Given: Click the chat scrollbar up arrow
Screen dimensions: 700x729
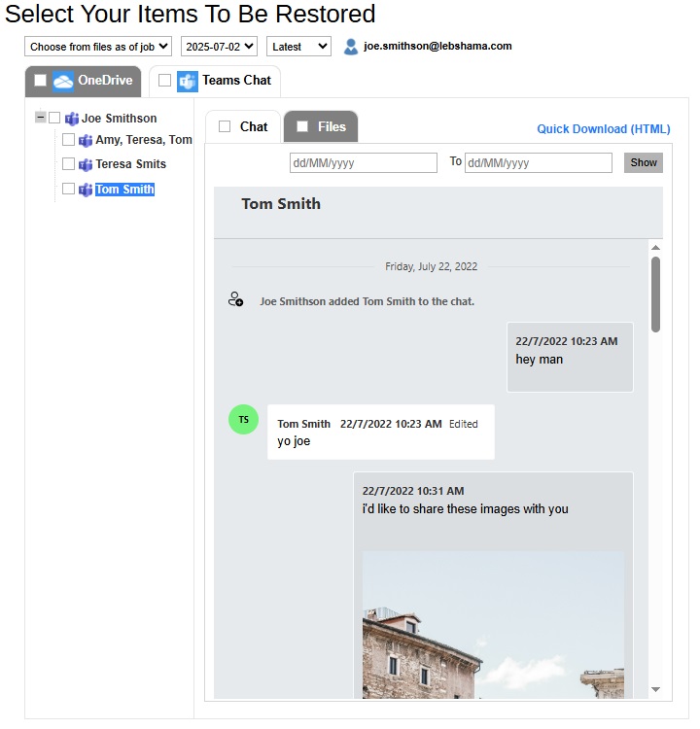Looking at the screenshot, I should click(x=656, y=248).
